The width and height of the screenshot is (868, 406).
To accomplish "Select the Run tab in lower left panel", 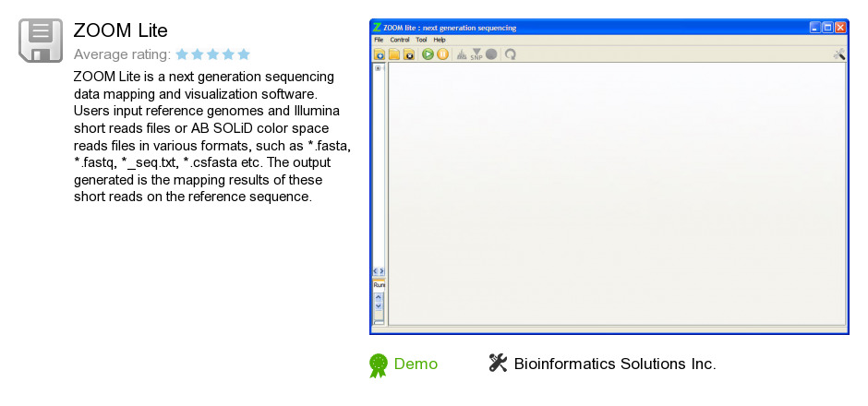I will pyautogui.click(x=379, y=285).
